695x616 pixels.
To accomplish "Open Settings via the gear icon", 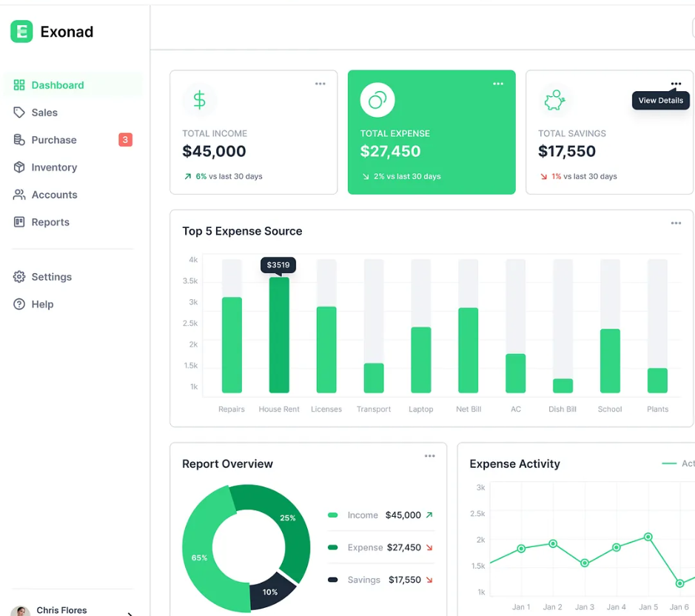I will 19,276.
